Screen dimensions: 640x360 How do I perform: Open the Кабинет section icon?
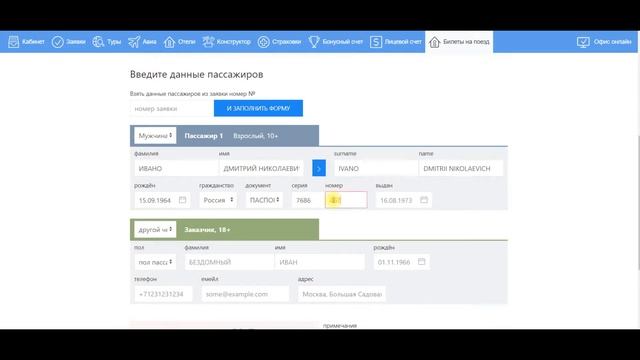(x=13, y=42)
